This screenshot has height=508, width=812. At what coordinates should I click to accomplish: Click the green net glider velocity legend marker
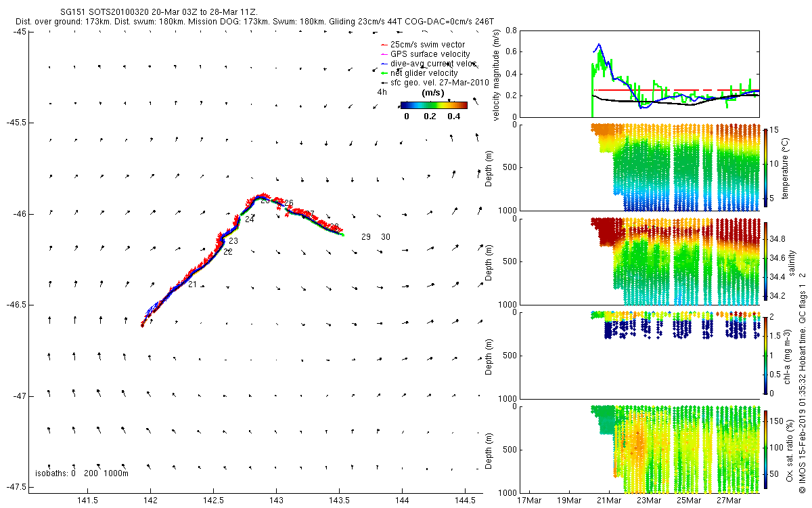(x=384, y=73)
